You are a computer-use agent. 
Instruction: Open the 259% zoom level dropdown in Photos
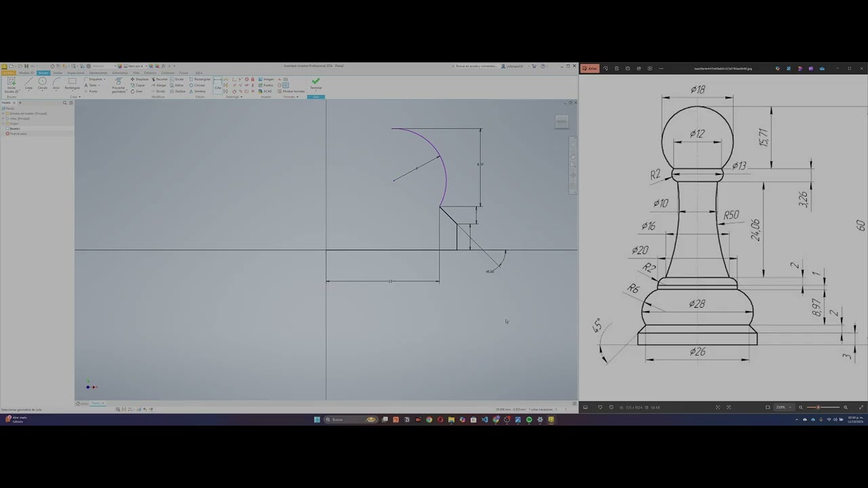(x=784, y=407)
